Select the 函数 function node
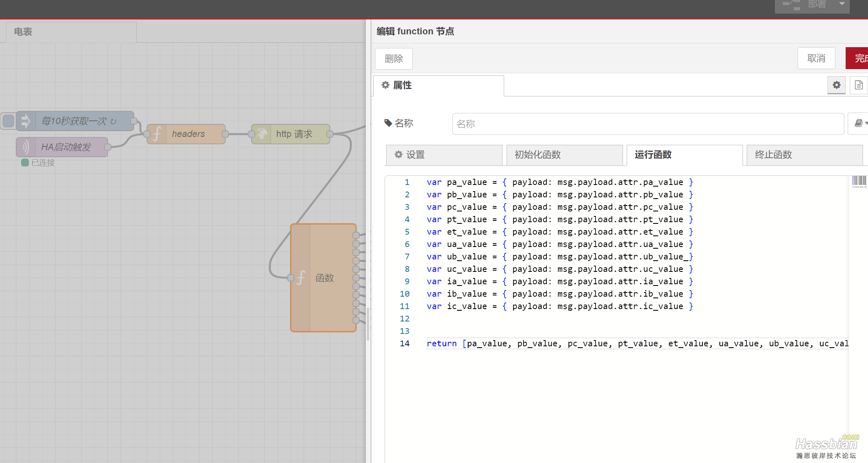This screenshot has width=868, height=463. pyautogui.click(x=323, y=278)
